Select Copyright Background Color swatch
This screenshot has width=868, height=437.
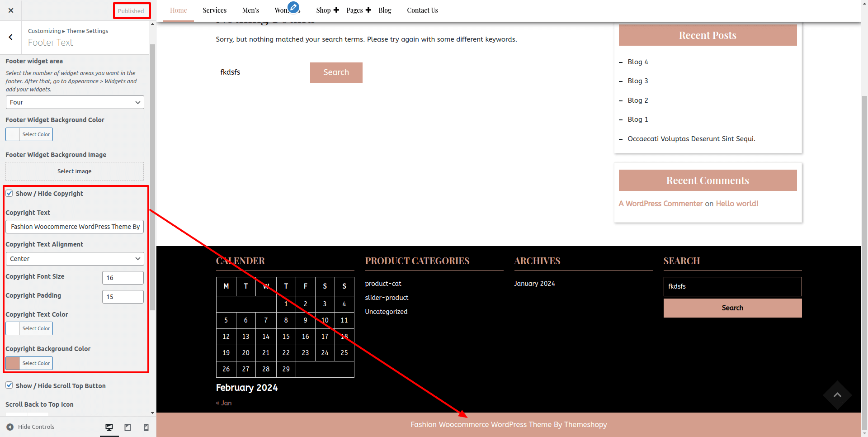click(x=13, y=363)
